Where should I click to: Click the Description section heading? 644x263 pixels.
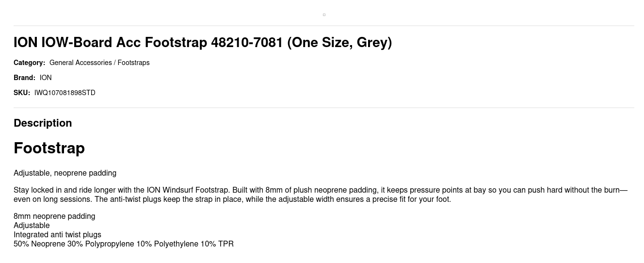pyautogui.click(x=43, y=123)
